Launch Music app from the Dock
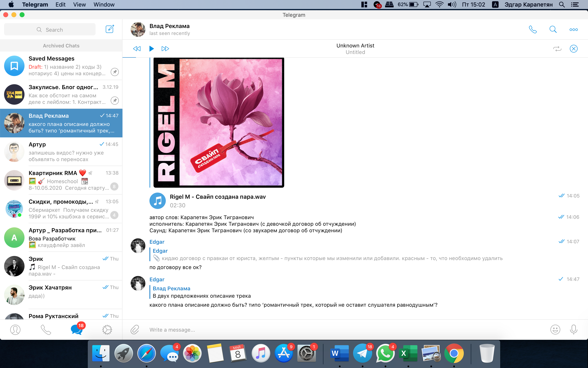 click(x=261, y=353)
